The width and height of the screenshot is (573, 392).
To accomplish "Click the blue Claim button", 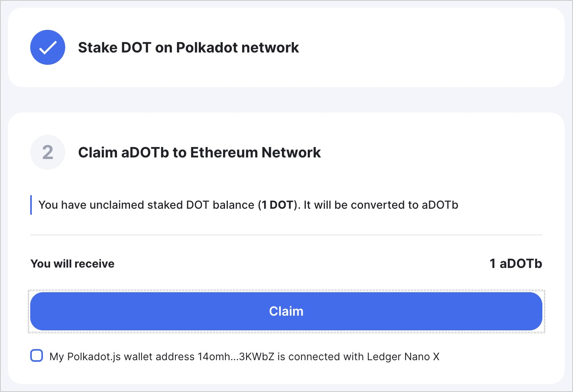I will point(286,311).
